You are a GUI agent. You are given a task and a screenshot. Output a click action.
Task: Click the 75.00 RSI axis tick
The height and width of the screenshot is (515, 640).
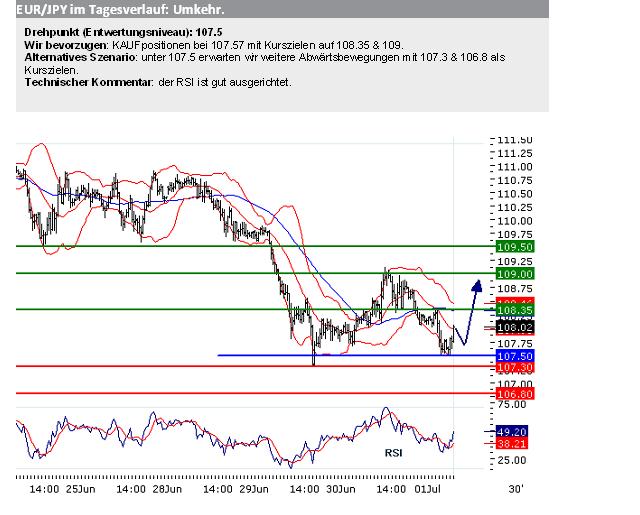(x=511, y=404)
